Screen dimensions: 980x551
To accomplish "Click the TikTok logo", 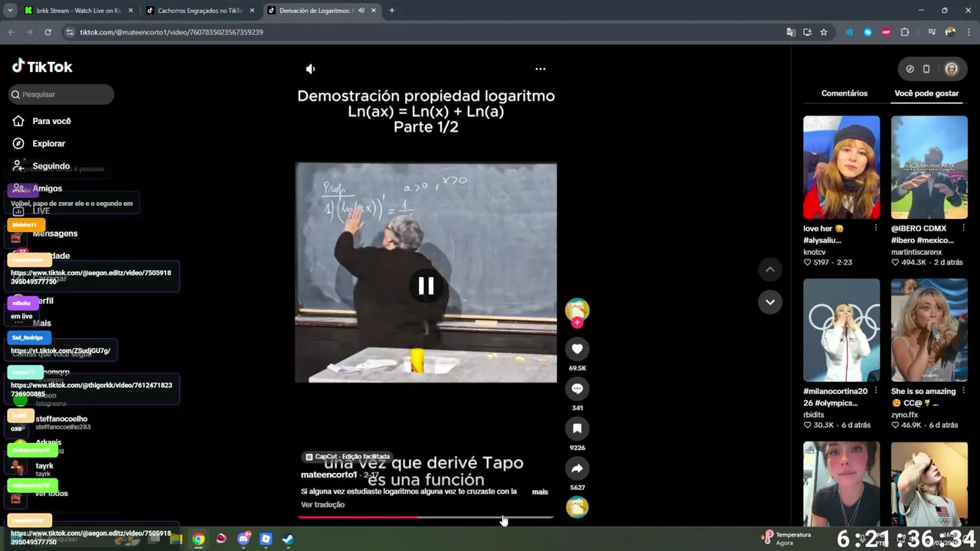I will pyautogui.click(x=42, y=67).
